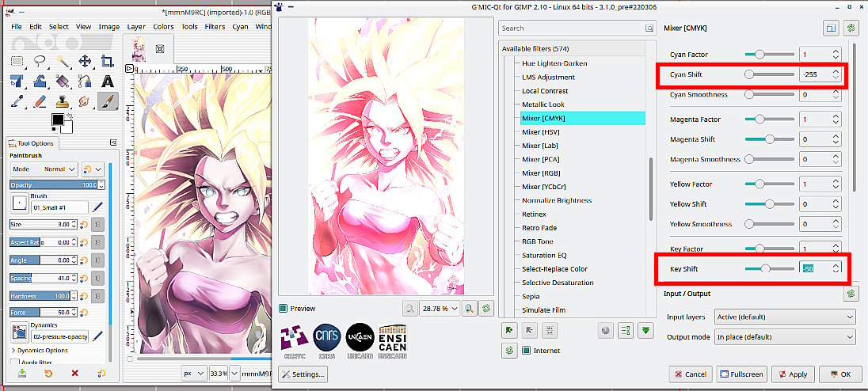Rename fave icon below G'MIC filter list
Image resolution: width=868 pixels, height=391 pixels.
pyautogui.click(x=548, y=331)
